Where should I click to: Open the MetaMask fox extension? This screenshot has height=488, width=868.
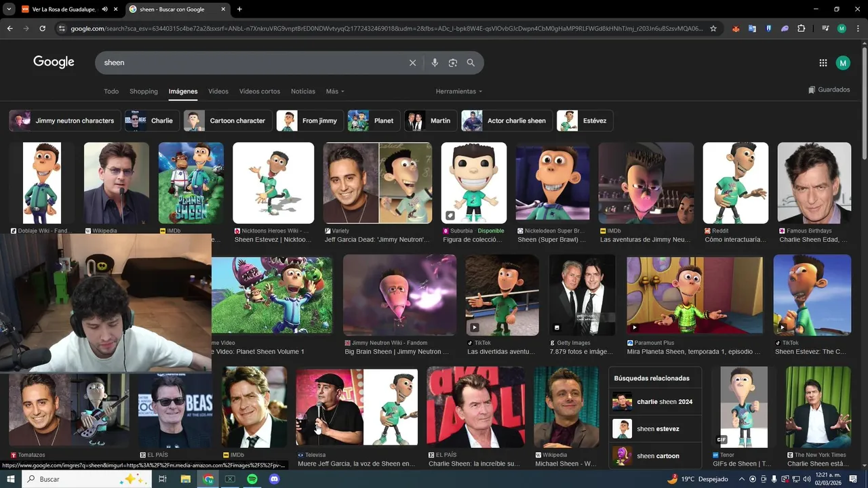pyautogui.click(x=736, y=28)
